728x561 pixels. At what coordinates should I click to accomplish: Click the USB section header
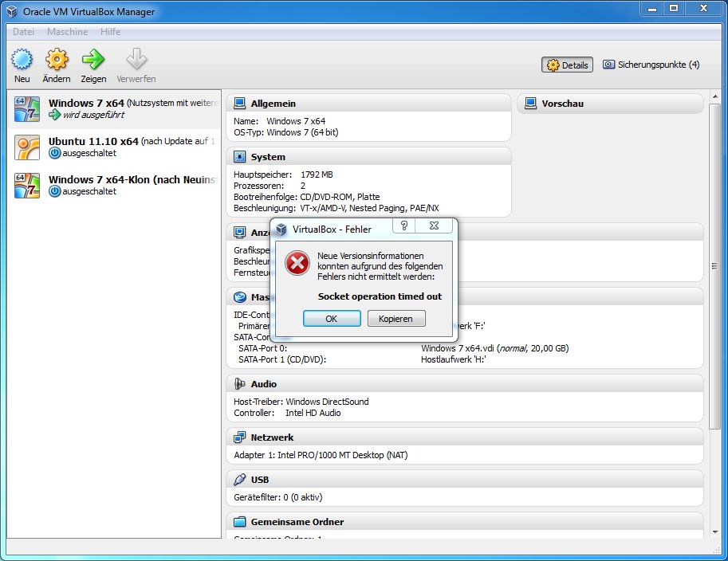pyautogui.click(x=465, y=480)
